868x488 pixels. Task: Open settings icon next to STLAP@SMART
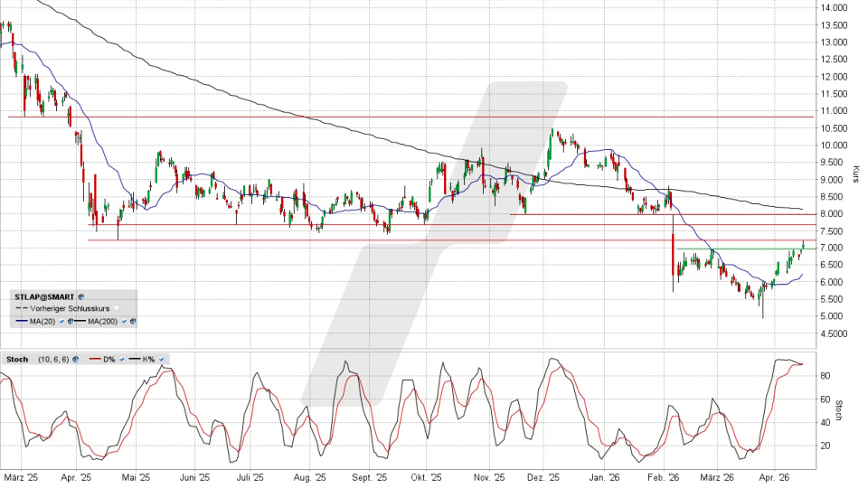coord(80,297)
